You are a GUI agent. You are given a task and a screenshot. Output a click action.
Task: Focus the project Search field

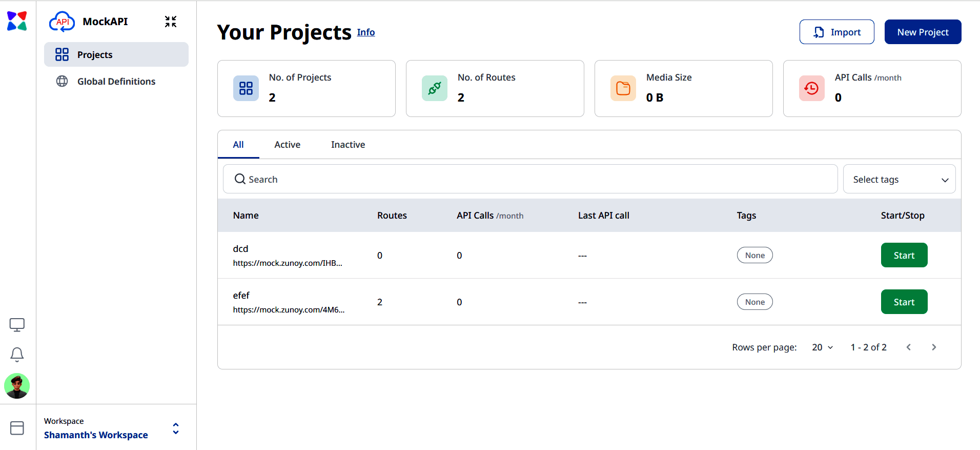[x=530, y=179]
